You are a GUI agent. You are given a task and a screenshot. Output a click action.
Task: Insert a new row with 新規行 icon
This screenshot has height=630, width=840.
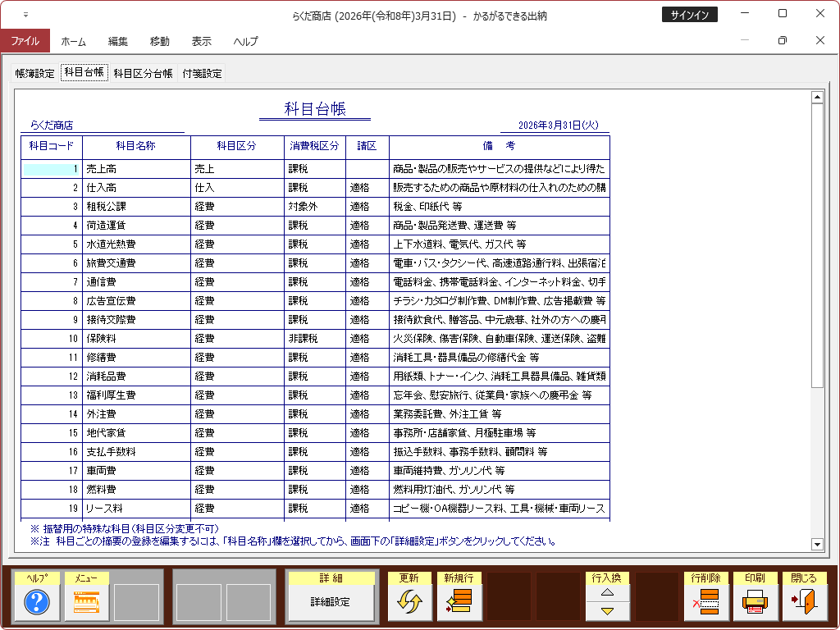[x=459, y=603]
